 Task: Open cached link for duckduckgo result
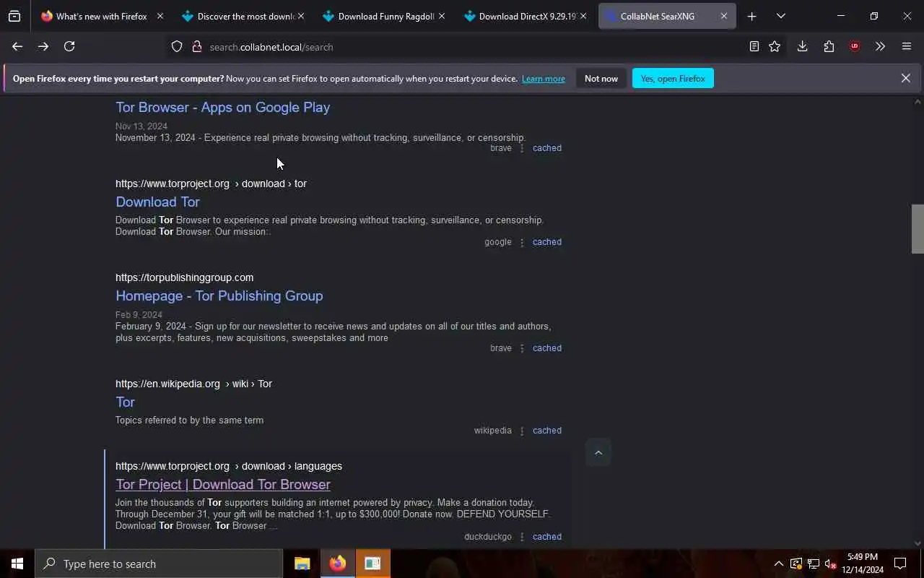point(546,537)
